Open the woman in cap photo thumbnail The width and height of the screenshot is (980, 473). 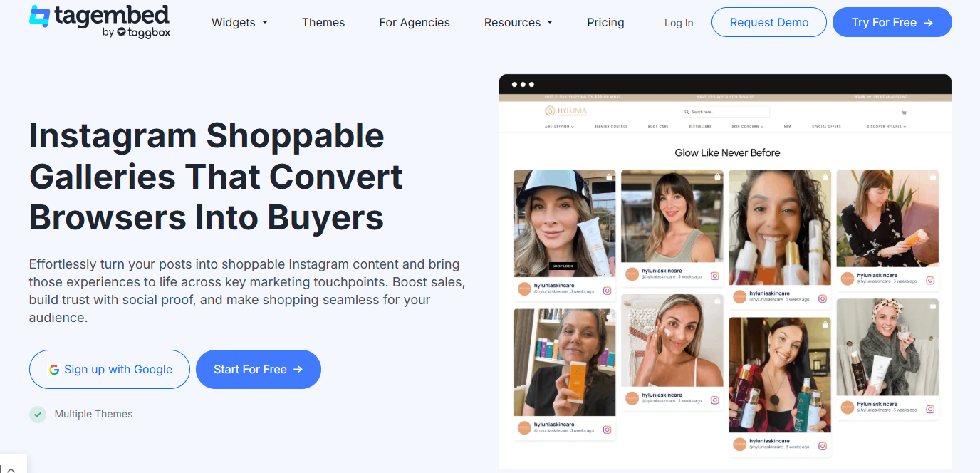click(x=564, y=223)
